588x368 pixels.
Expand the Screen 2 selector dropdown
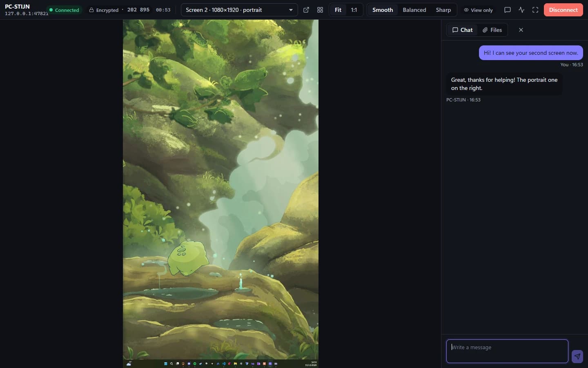[x=239, y=10]
